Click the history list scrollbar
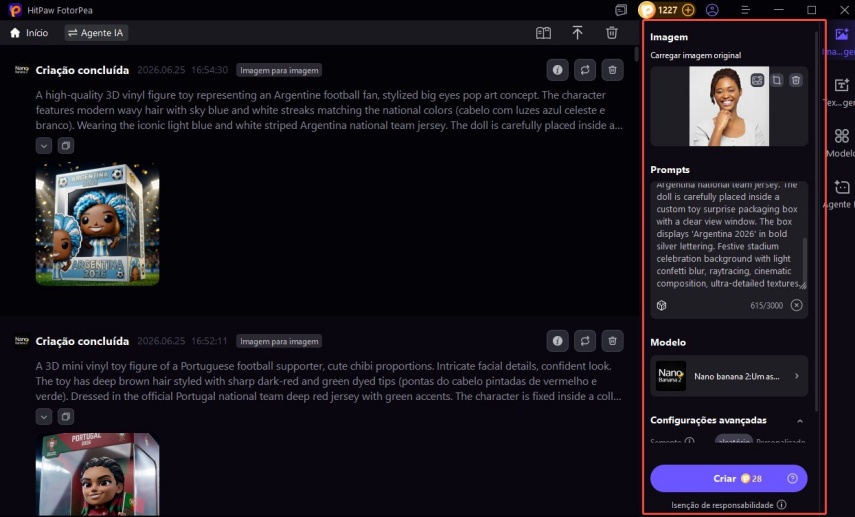The image size is (855, 517). coord(636,55)
